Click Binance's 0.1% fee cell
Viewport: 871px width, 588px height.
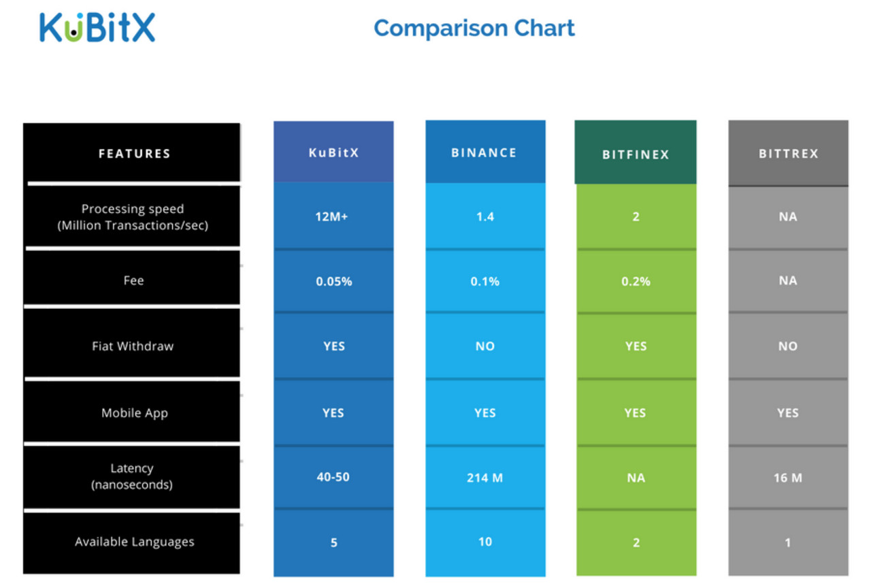click(x=484, y=281)
